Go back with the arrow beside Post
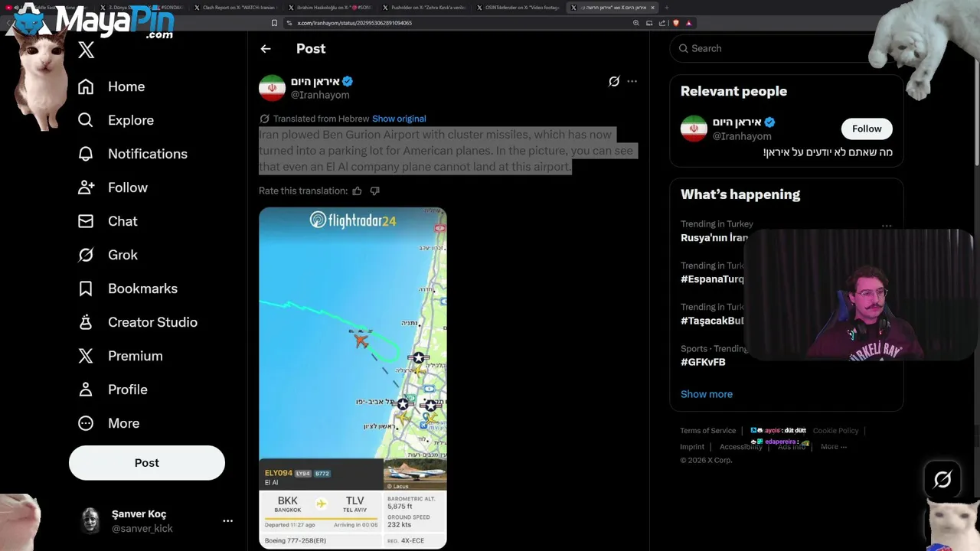The width and height of the screenshot is (980, 551). (x=266, y=48)
